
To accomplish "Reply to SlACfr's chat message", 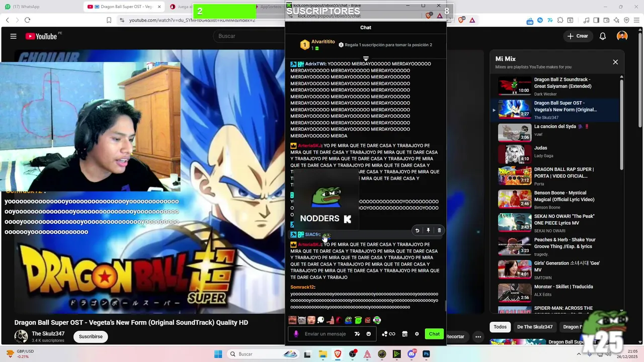I will 417,230.
